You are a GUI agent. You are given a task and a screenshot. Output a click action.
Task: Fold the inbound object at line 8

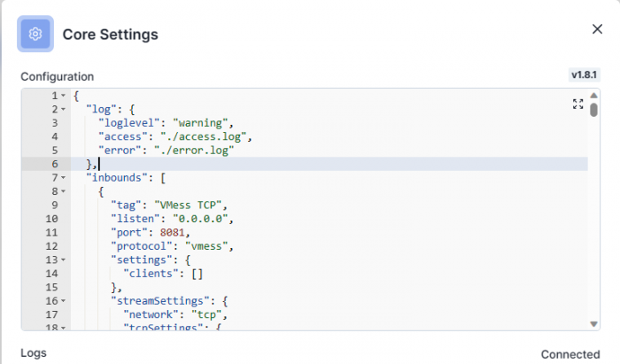coord(63,191)
